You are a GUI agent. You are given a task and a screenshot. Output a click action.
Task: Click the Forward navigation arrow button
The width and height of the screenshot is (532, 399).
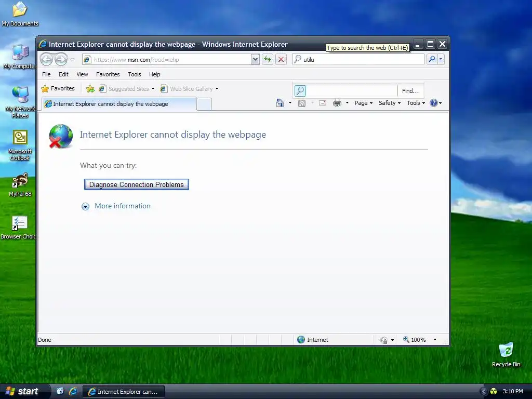(61, 59)
